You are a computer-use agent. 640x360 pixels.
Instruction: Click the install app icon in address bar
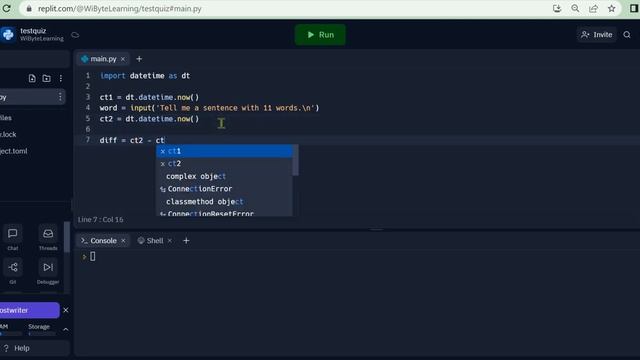[557, 8]
